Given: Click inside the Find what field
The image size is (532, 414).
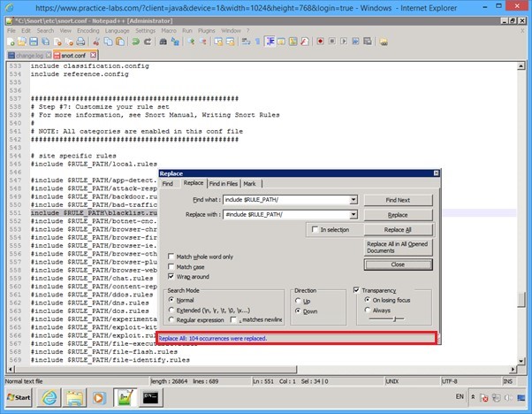Looking at the screenshot, I should 286,200.
